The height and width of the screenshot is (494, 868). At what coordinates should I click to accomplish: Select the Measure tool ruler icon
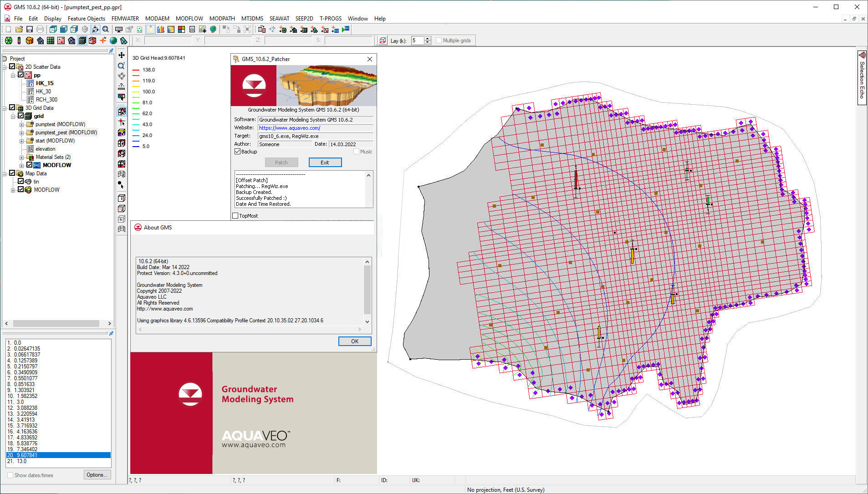pyautogui.click(x=122, y=86)
